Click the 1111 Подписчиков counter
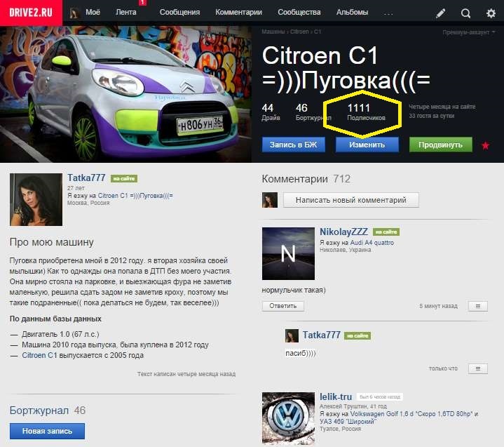Screen dimensions: 504x447 pos(366,112)
